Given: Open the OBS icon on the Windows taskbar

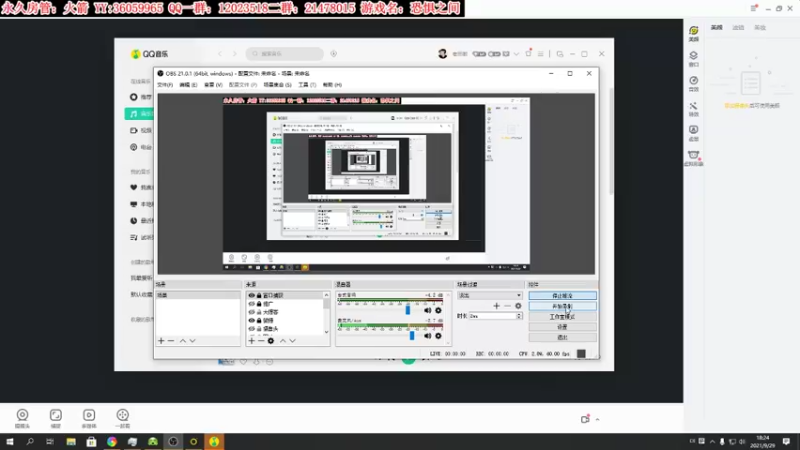Looking at the screenshot, I should (173, 441).
